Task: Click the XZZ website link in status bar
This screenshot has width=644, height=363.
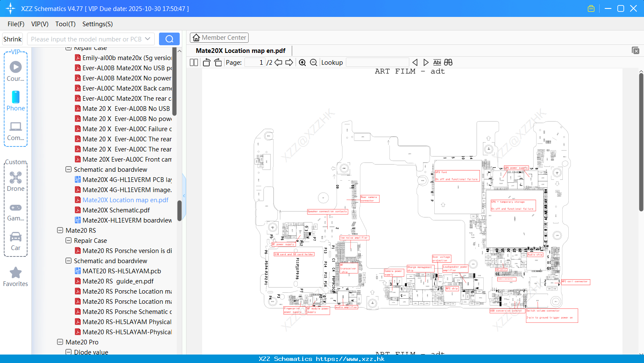Action: point(350,359)
